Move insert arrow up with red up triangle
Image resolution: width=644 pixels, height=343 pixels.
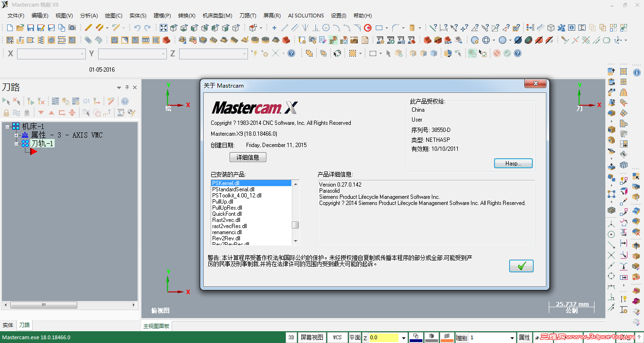point(51,113)
